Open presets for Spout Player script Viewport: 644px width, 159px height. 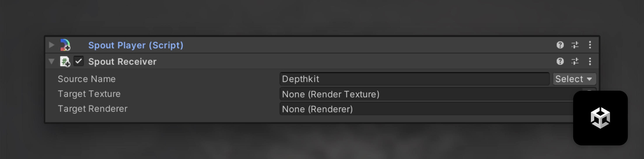click(575, 45)
